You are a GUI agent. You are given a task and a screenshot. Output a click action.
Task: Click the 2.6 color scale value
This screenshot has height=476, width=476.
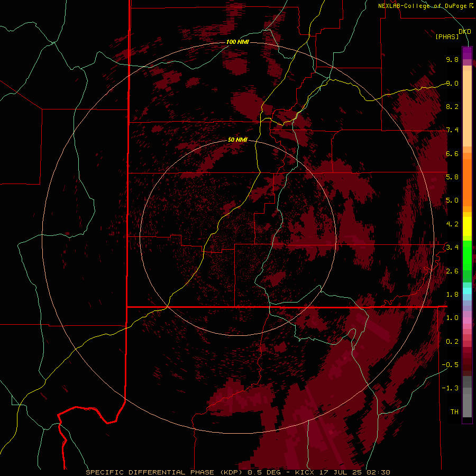[452, 271]
